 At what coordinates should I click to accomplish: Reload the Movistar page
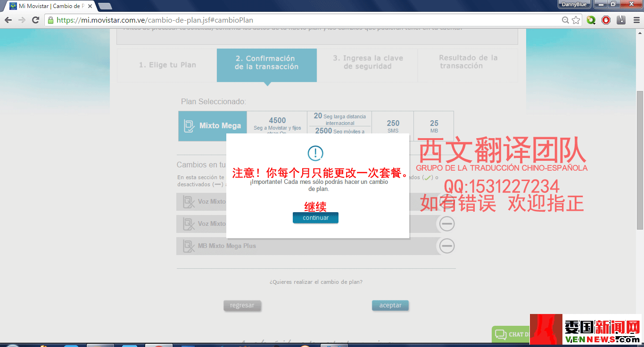point(35,20)
